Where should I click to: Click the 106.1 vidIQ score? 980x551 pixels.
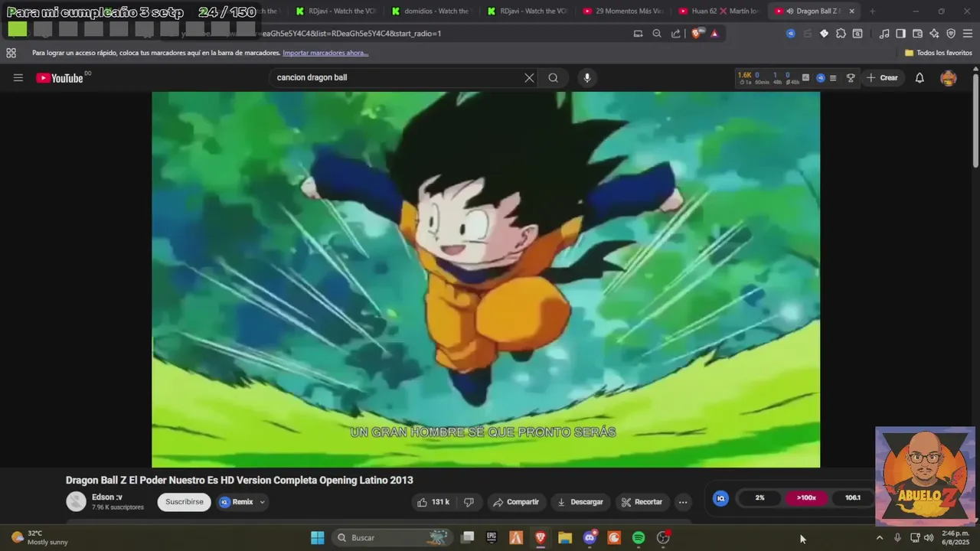pos(852,497)
